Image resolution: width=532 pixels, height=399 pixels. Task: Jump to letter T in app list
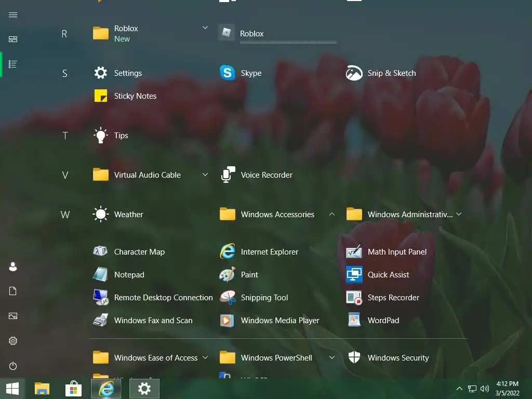pyautogui.click(x=65, y=136)
